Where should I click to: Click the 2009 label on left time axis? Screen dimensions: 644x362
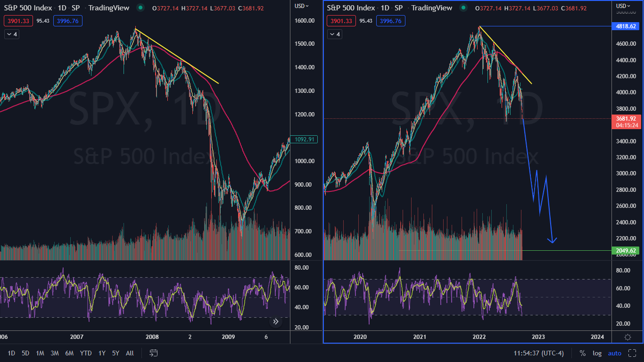[228, 337]
